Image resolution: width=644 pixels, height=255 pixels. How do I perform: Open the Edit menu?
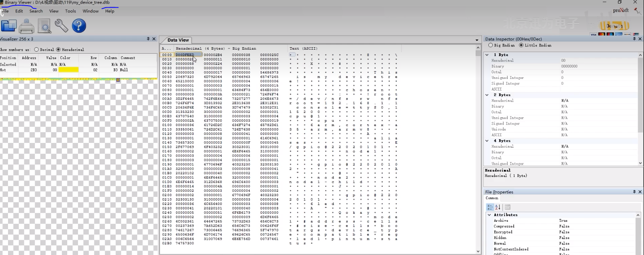coord(19,11)
